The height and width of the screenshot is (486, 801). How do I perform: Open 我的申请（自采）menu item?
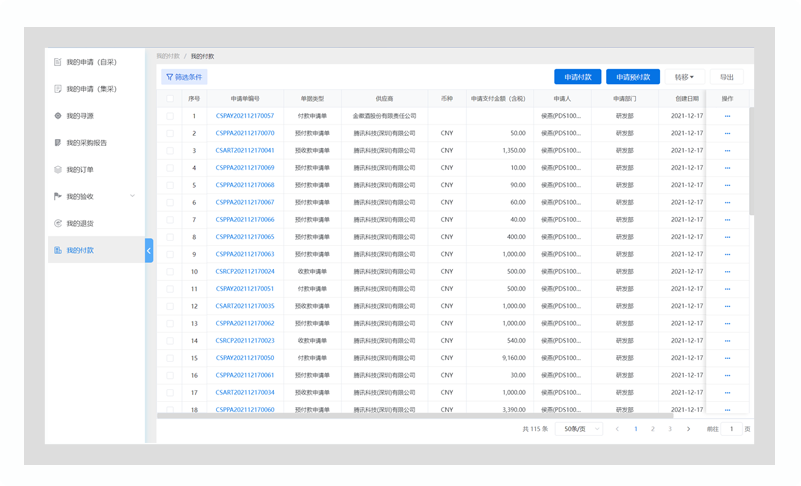pyautogui.click(x=97, y=62)
